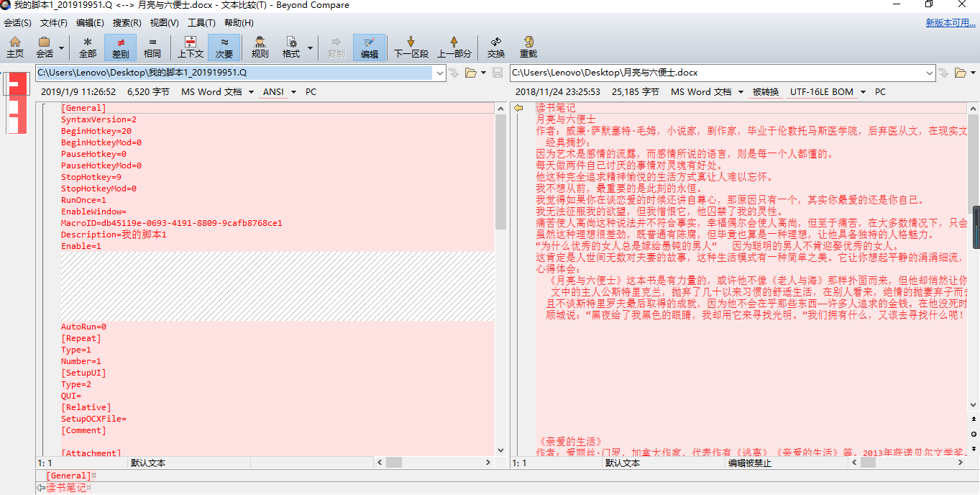Click the 编辑被禁止 status bar text

click(749, 463)
